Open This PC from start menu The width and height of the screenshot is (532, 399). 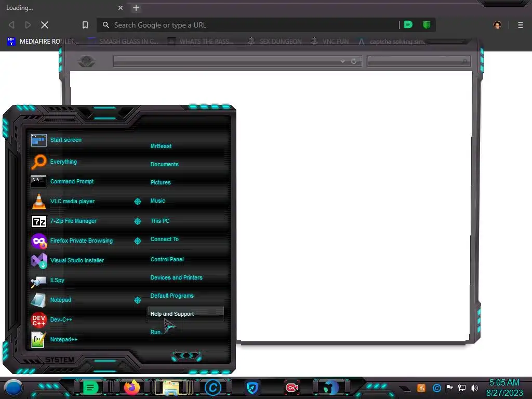[x=160, y=221]
